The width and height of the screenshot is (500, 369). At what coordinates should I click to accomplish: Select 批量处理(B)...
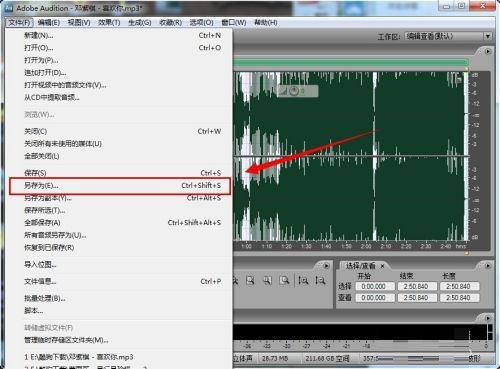[120, 298]
